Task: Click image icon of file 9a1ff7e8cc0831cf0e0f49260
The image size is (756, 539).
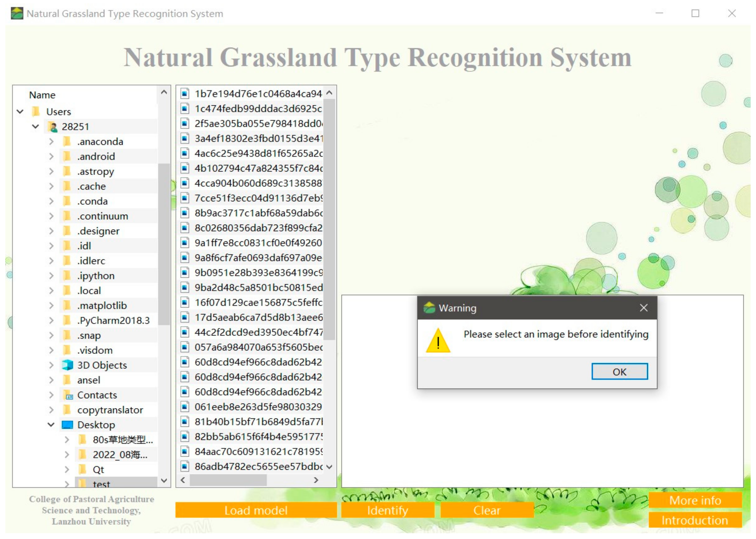Action: (x=185, y=243)
